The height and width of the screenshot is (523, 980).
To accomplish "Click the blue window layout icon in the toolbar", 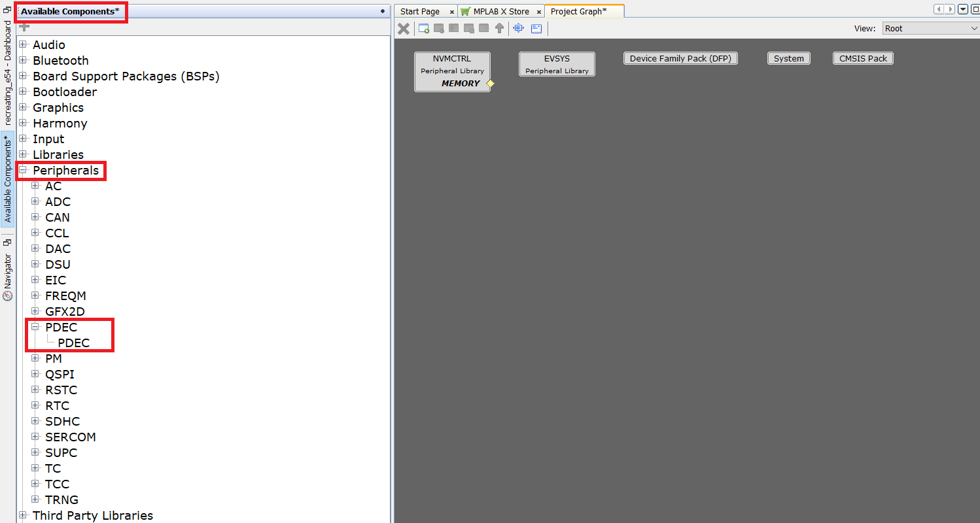I will point(536,28).
